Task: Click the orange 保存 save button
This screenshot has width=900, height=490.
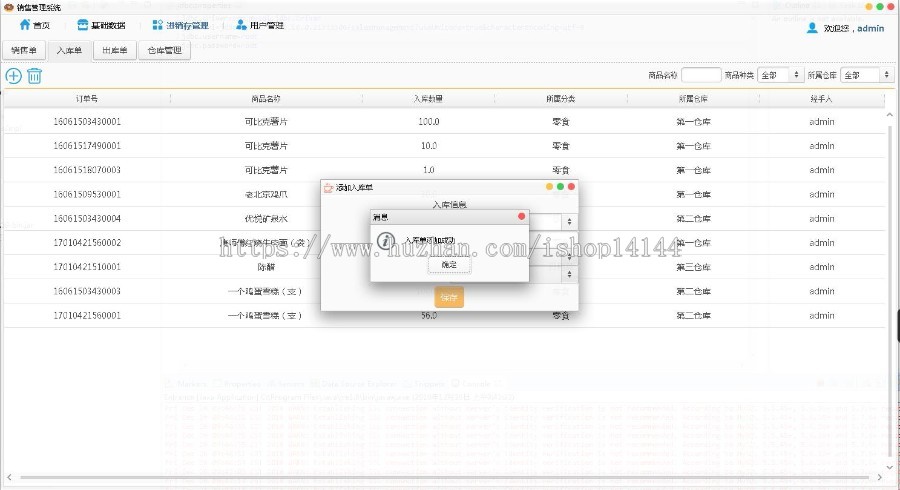Action: 449,297
